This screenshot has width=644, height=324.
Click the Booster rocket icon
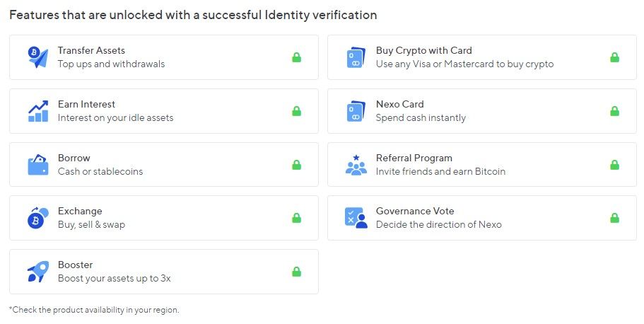pos(37,272)
